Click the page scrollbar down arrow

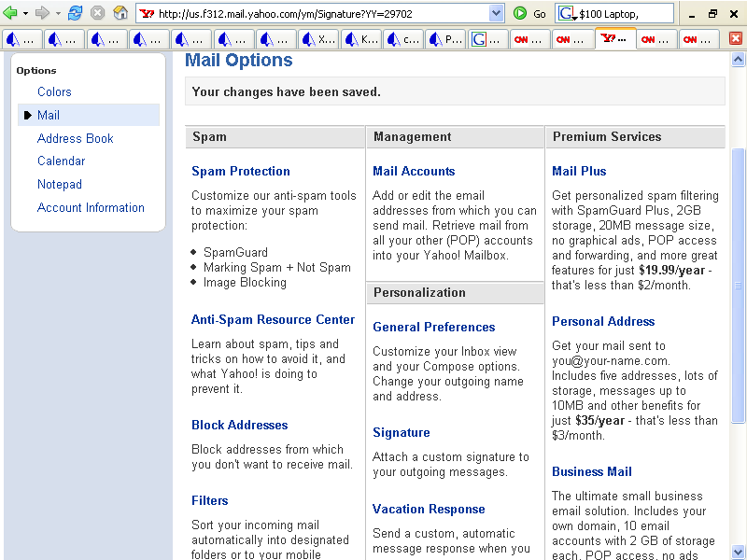pyautogui.click(x=738, y=552)
